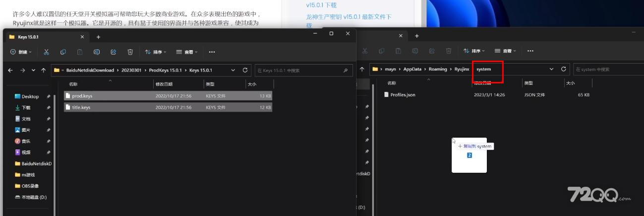Click search magnifier icon in Keys window
644x216 pixels.
coord(345,71)
